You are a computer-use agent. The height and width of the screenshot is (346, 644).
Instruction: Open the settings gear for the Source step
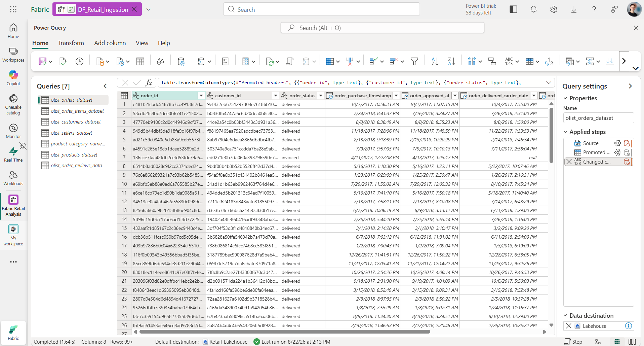(617, 143)
